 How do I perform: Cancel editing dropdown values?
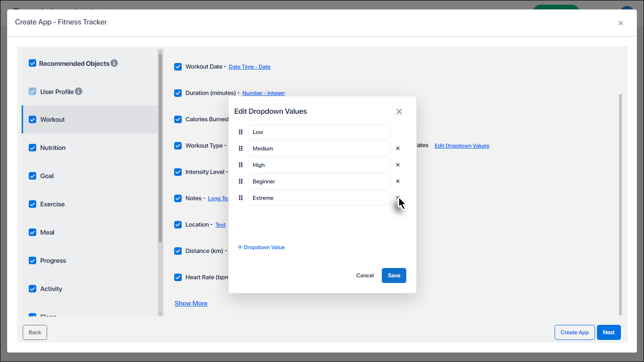click(365, 275)
